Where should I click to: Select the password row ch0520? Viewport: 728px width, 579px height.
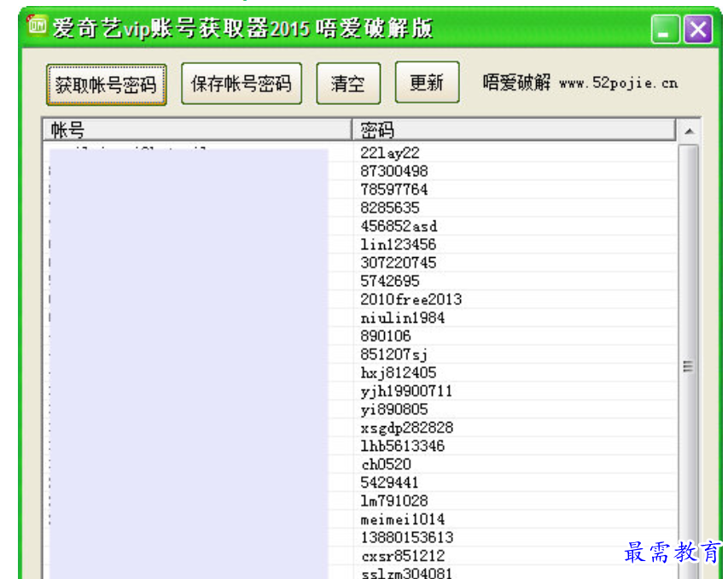pos(387,464)
